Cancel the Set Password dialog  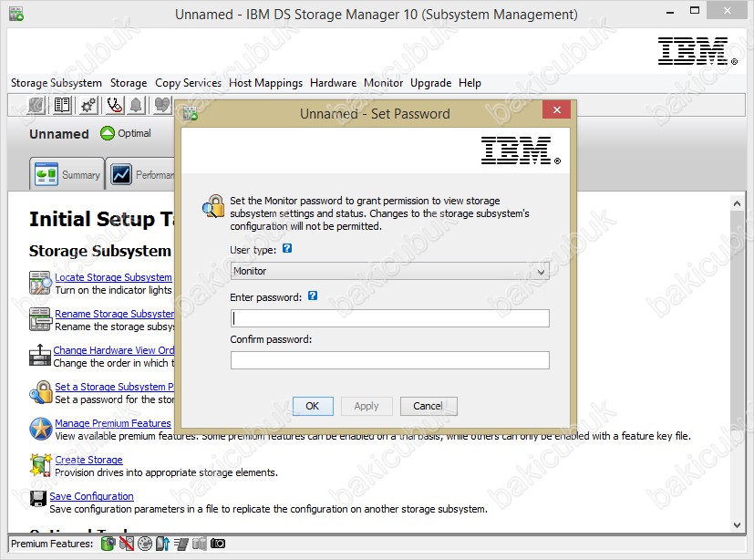point(428,406)
